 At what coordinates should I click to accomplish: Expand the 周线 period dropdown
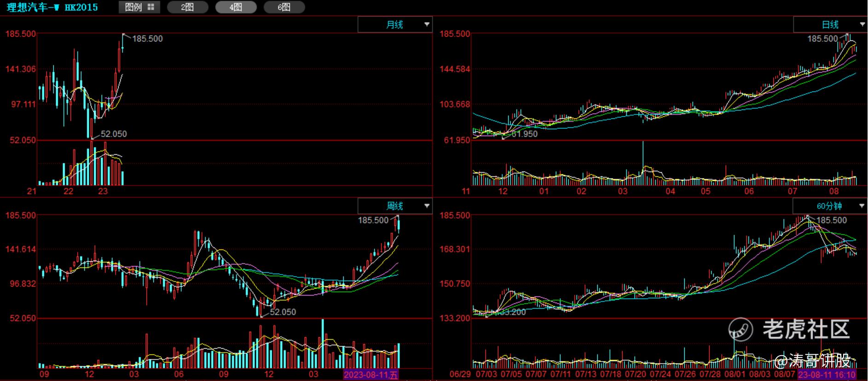395,206
